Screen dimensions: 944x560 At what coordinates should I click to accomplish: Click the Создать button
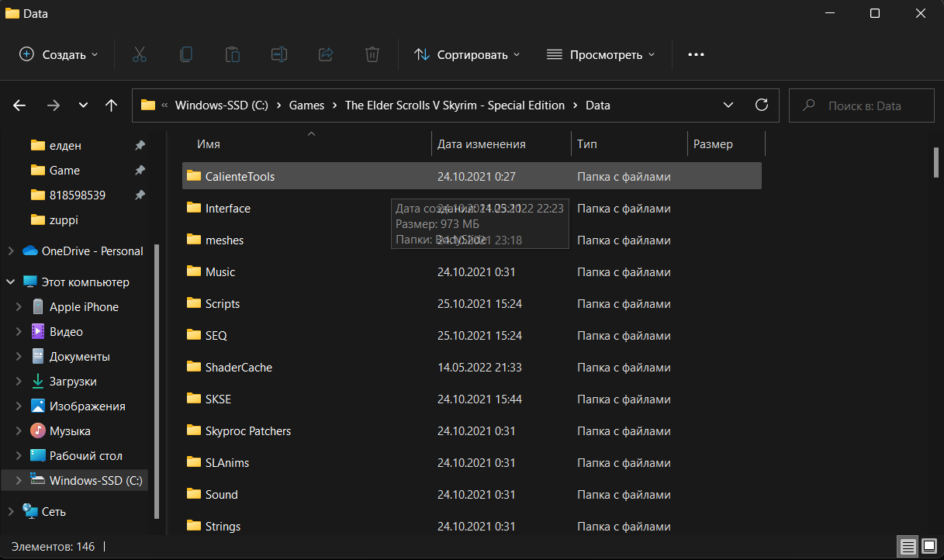click(x=59, y=54)
